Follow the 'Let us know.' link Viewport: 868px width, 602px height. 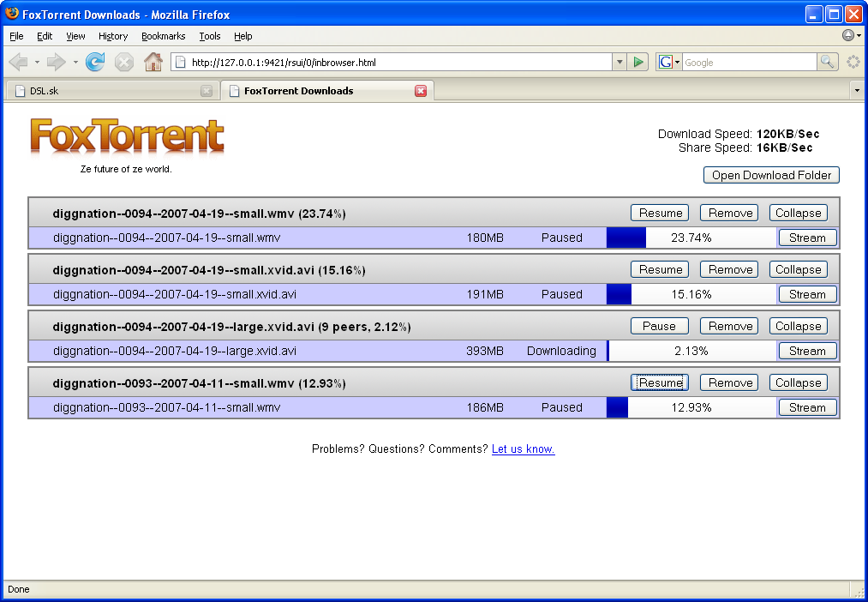click(524, 448)
